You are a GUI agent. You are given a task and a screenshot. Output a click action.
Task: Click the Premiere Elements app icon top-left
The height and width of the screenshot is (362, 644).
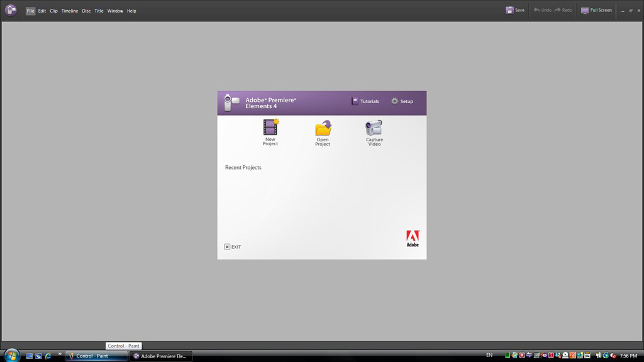[11, 10]
